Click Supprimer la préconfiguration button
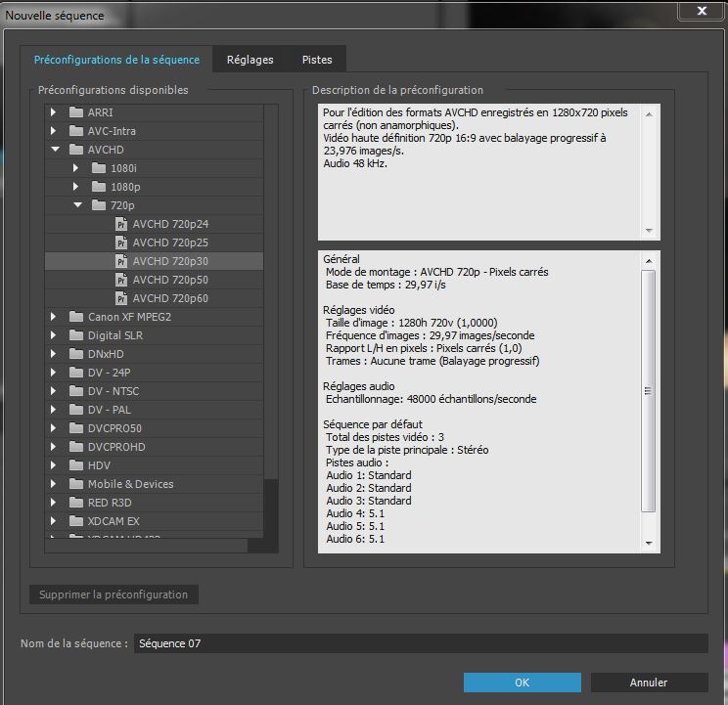The width and height of the screenshot is (728, 705). 114,595
